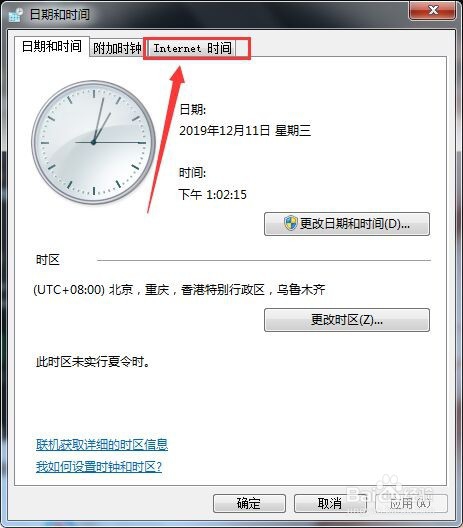463x528 pixels.
Task: Confirm with the 确定 button
Action: point(249,503)
